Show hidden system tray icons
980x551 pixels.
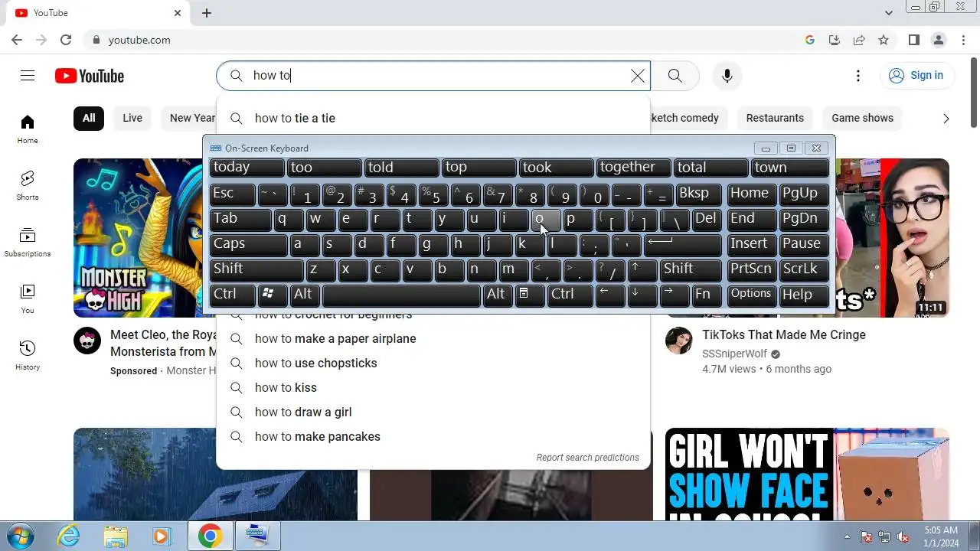(847, 536)
